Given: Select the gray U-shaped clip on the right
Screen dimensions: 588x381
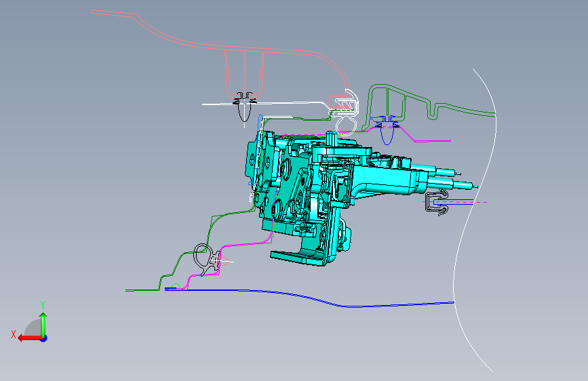Looking at the screenshot, I should [x=437, y=203].
